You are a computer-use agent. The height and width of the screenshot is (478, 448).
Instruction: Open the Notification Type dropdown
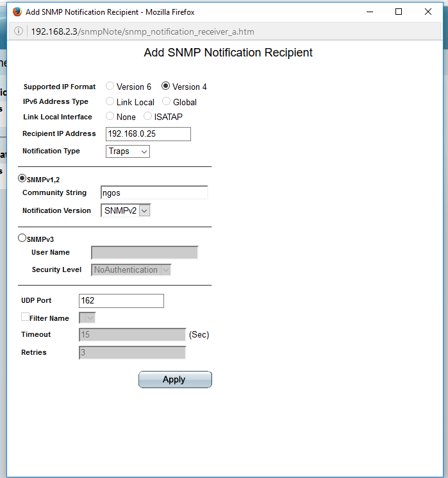(x=128, y=151)
